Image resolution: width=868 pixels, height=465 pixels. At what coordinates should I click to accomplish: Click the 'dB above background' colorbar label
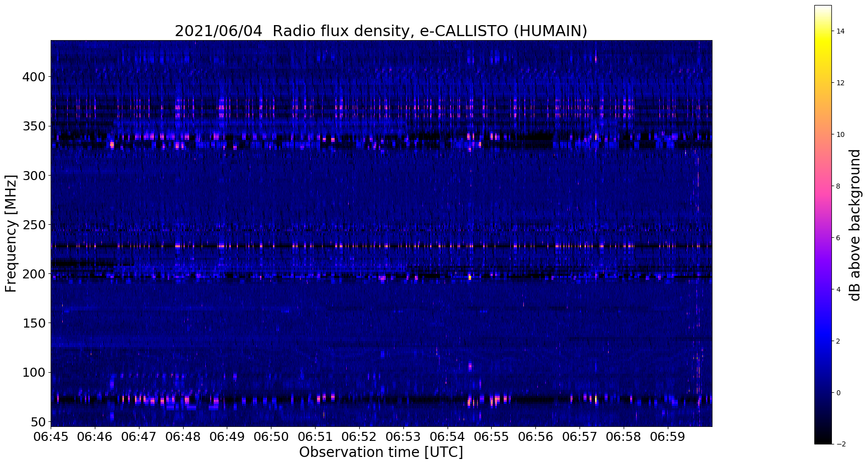tap(855, 225)
